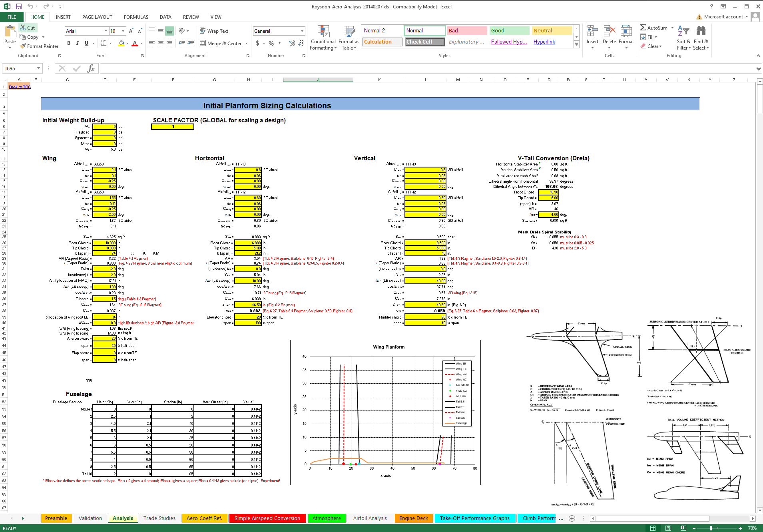Click the Insert Cells icon
The image size is (763, 532).
(x=592, y=35)
